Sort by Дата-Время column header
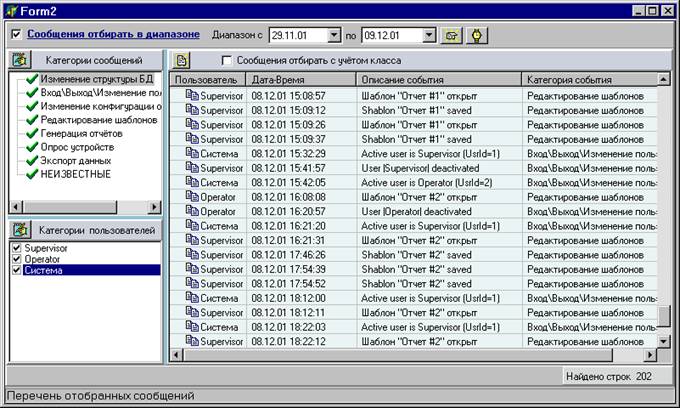 (x=301, y=80)
